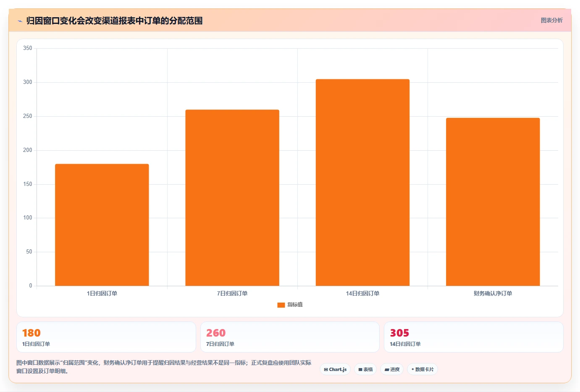580x392 pixels.
Task: Toggle the 指标值 legend color swatch
Action: click(x=281, y=305)
